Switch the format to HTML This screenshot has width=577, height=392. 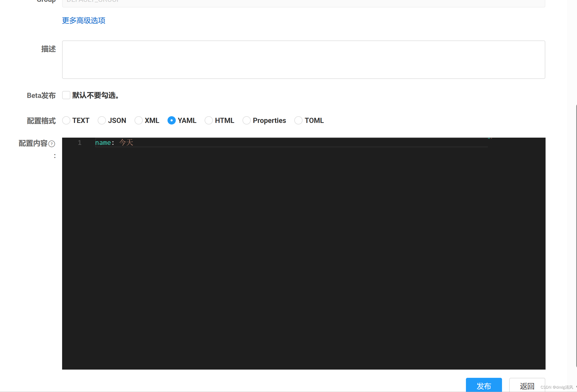tap(209, 120)
